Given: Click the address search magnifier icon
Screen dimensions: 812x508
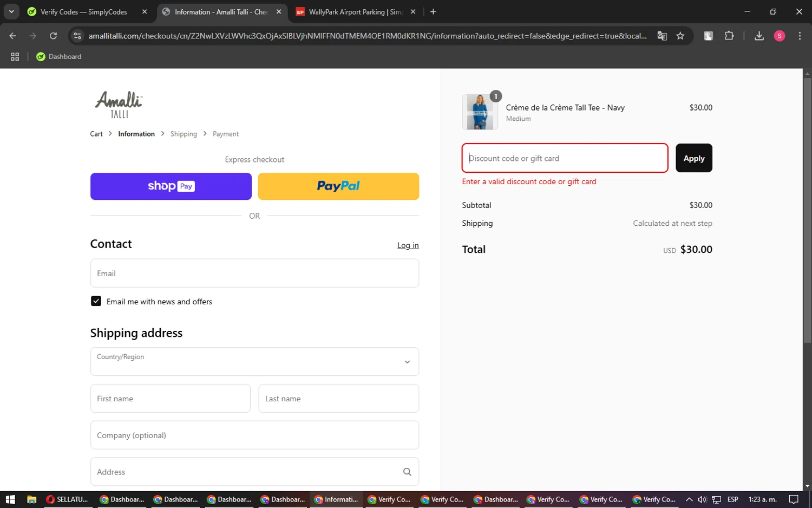Looking at the screenshot, I should pyautogui.click(x=407, y=472).
